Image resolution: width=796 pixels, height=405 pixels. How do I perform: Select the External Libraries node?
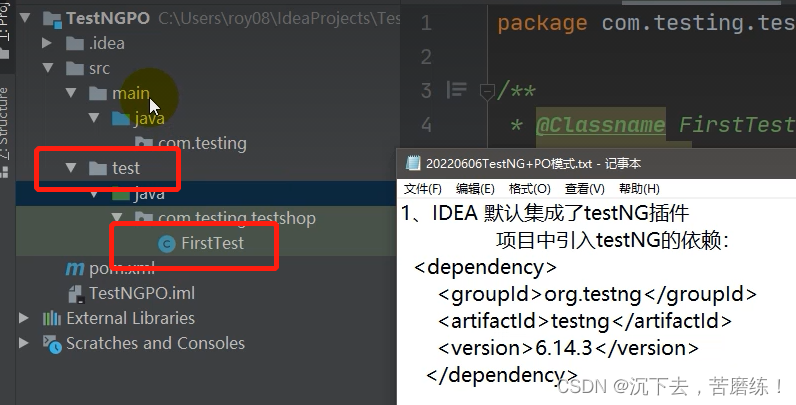click(x=130, y=318)
